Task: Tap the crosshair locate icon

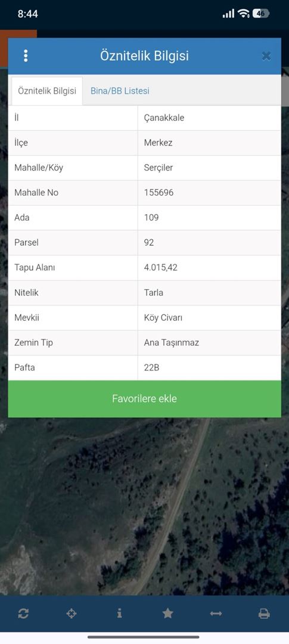Action: (x=72, y=614)
